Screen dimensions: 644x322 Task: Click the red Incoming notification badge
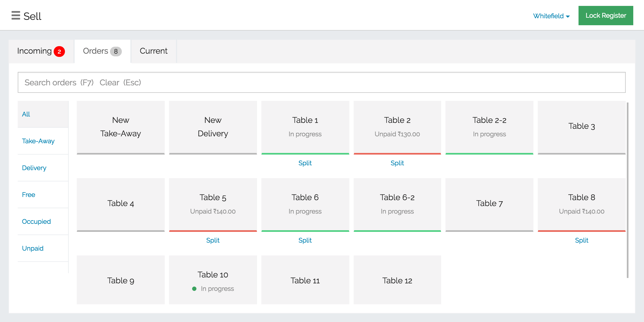(59, 52)
